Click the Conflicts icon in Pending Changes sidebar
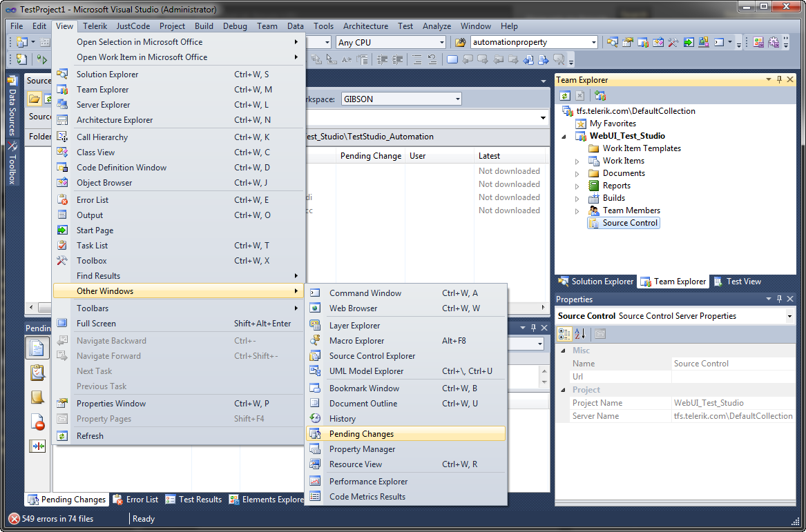806x532 pixels. coord(37,446)
